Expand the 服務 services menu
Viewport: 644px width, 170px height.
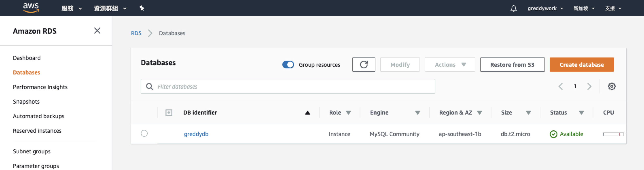(72, 8)
